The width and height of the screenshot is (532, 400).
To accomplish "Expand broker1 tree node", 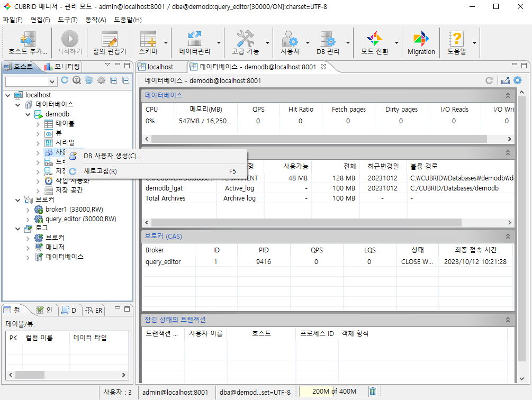I will click(28, 210).
